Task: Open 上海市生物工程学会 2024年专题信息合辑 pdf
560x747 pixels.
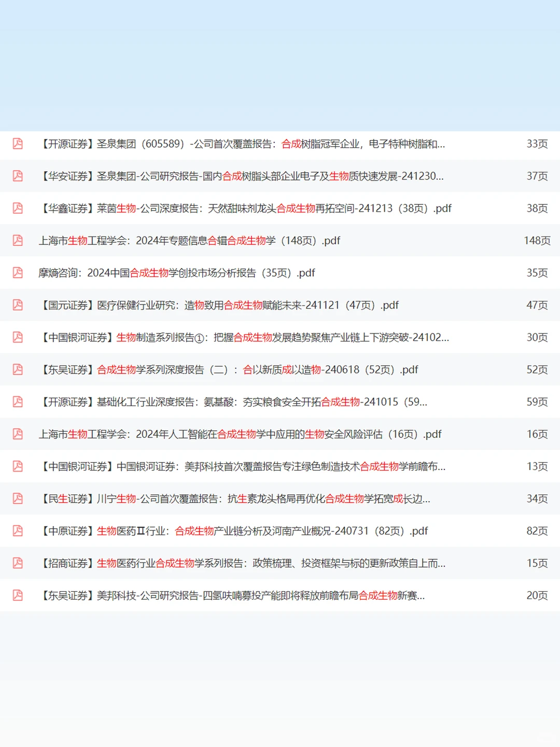Action: (189, 240)
